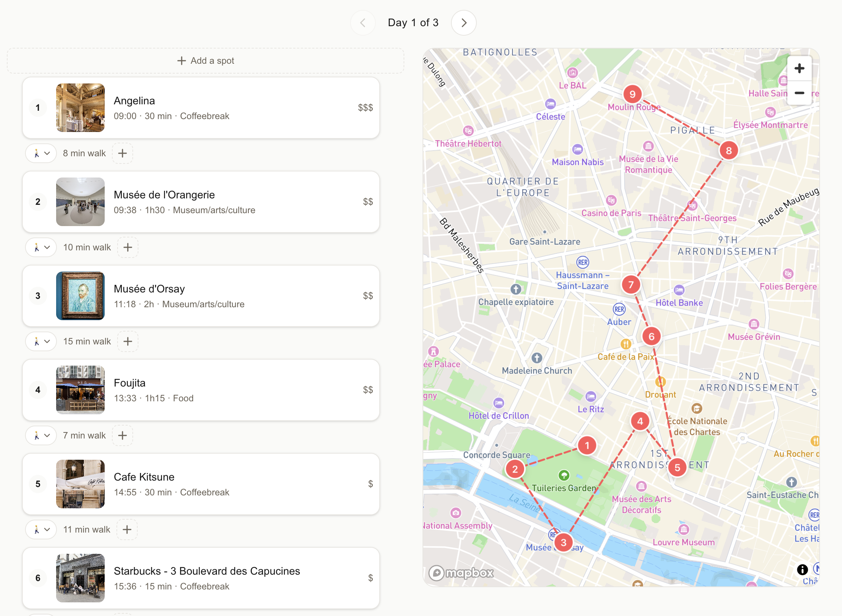The width and height of the screenshot is (842, 616).
Task: Add a spot after the 11 min walk
Action: click(127, 530)
